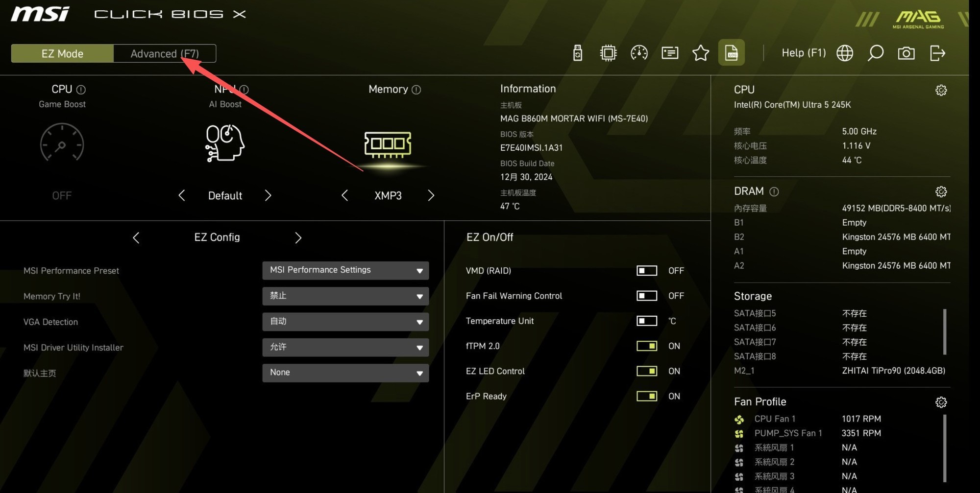This screenshot has width=980, height=493.
Task: Click the globe language icon
Action: [x=844, y=53]
